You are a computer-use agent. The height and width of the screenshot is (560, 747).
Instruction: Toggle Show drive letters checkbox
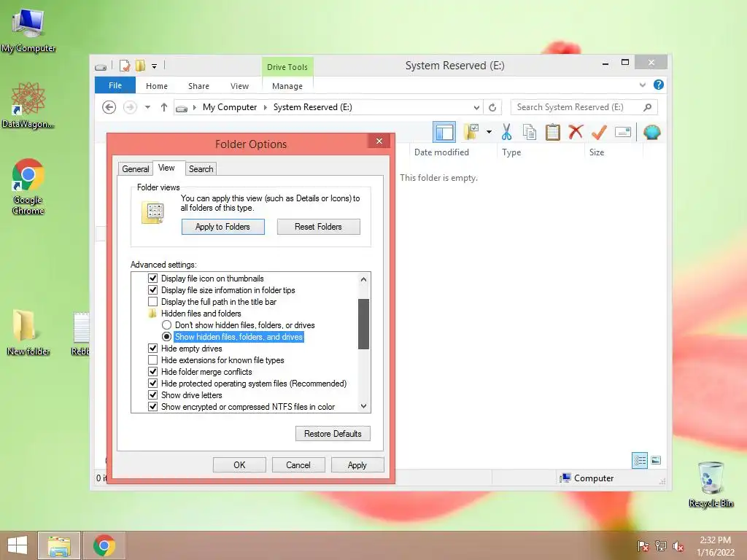(153, 394)
